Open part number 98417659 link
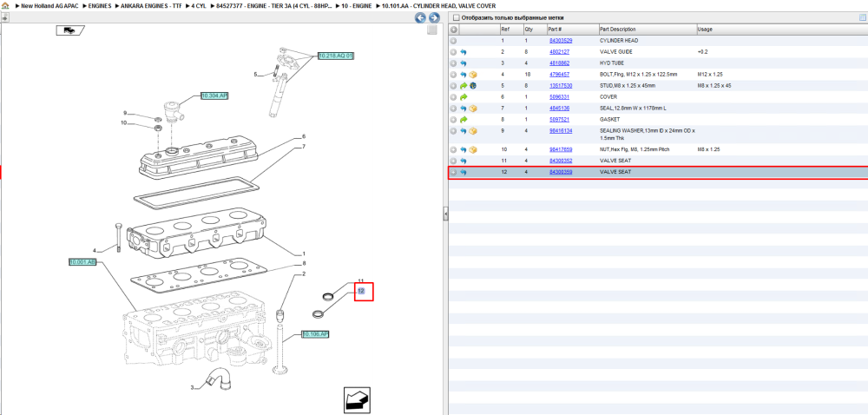868x415 pixels. click(560, 150)
